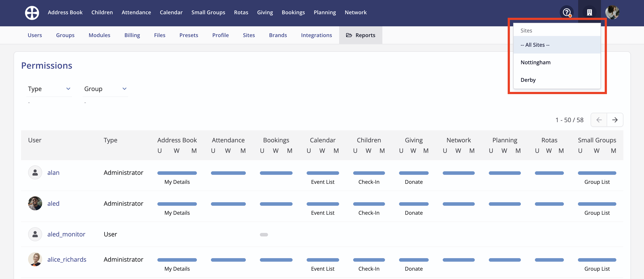Click aled_monitor's default avatar icon
This screenshot has width=644, height=279.
tap(35, 234)
